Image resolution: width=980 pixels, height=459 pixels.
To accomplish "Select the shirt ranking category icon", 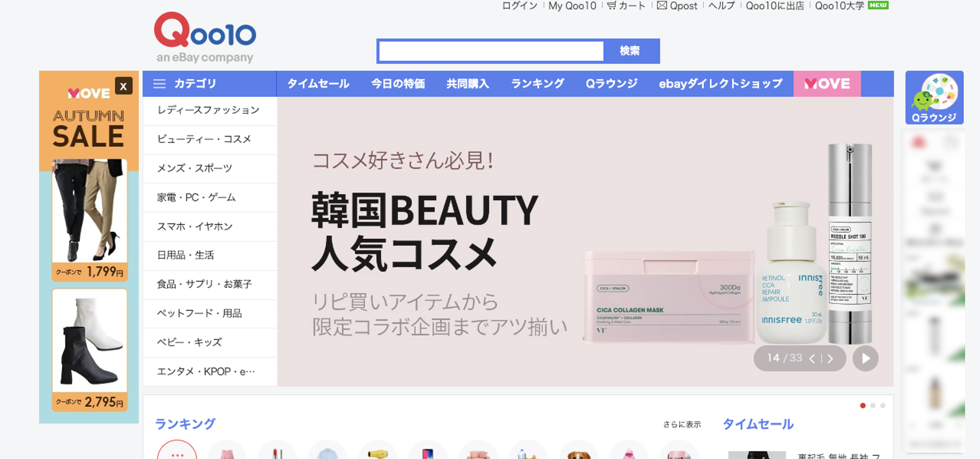I will coord(328,450).
